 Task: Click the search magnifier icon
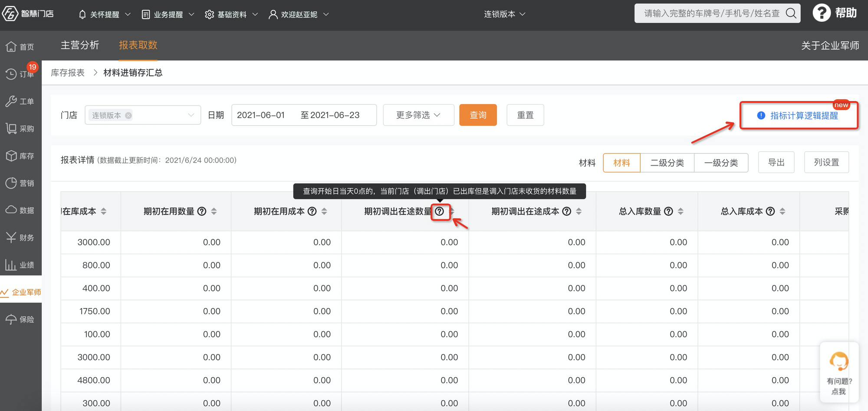(791, 13)
